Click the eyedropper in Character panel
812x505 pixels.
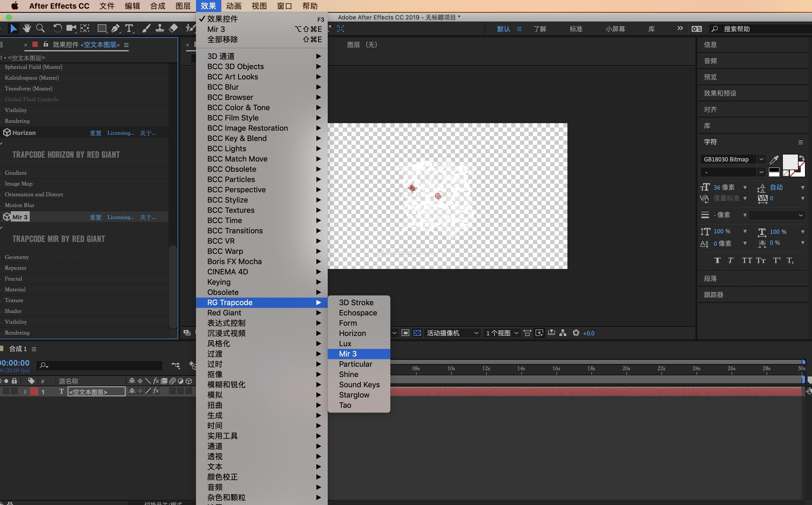click(774, 160)
